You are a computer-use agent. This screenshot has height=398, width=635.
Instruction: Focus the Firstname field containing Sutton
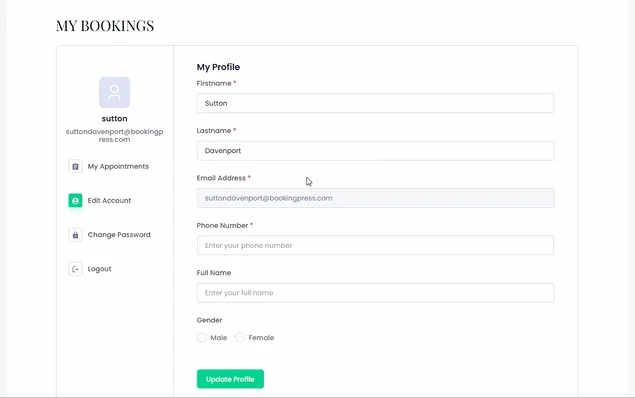375,103
